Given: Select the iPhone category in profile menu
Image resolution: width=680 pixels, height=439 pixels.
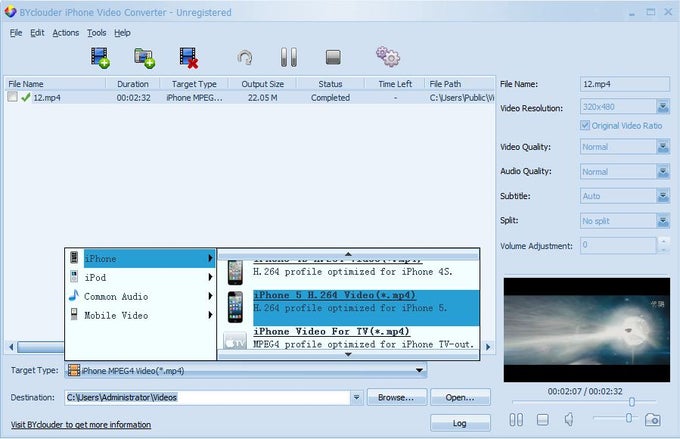Looking at the screenshot, I should [141, 258].
